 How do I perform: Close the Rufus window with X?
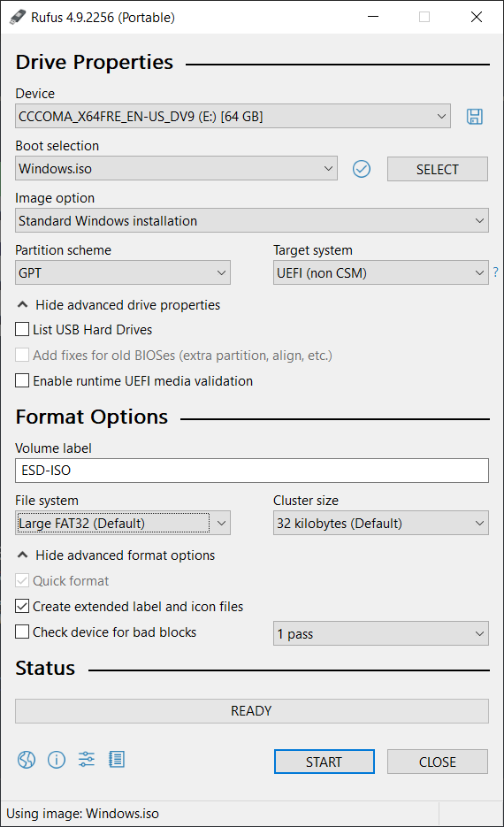(x=477, y=17)
